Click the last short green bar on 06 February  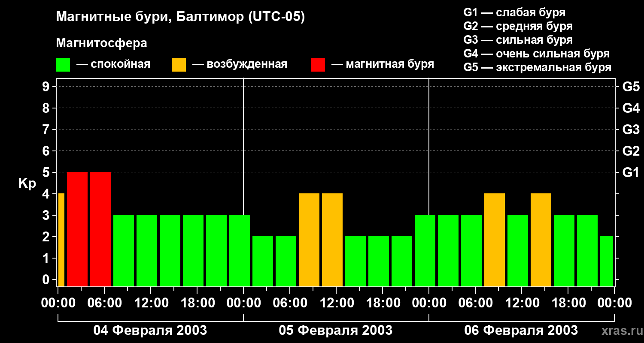pos(607,261)
